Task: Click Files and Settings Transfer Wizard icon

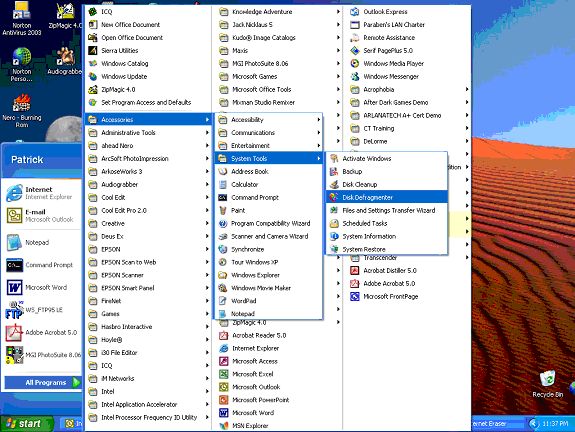Action: point(334,210)
